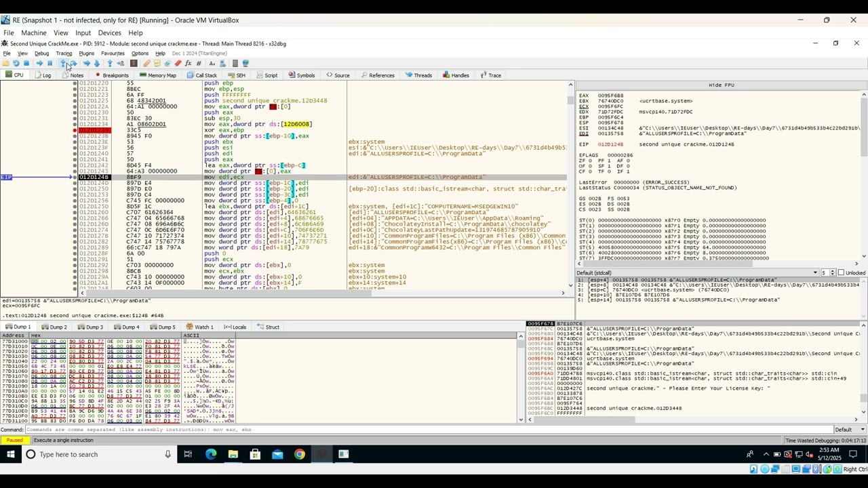
Task: Select the EAX register value 0095F6B8
Action: pyautogui.click(x=610, y=96)
